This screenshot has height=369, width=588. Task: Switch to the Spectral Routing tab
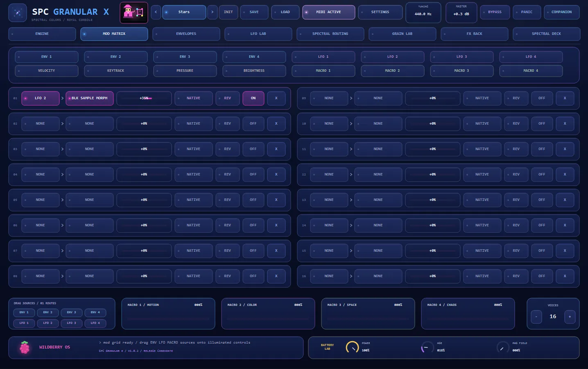coord(330,34)
